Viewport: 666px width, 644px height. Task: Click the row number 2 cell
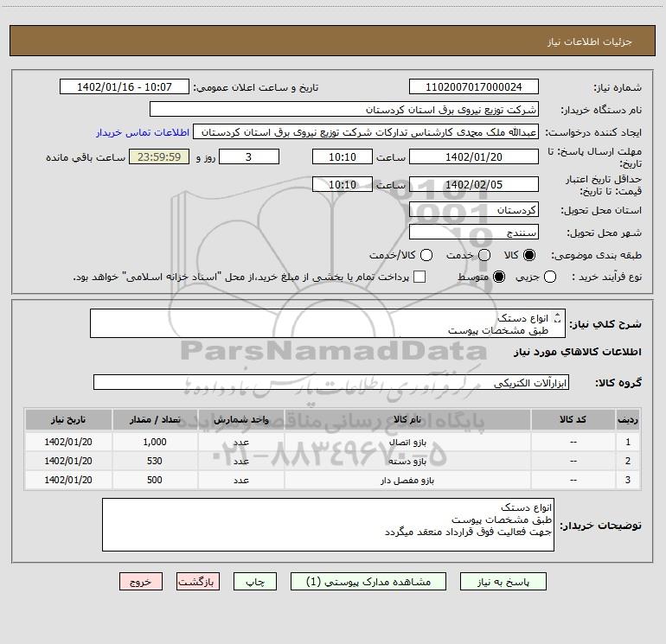(x=628, y=461)
